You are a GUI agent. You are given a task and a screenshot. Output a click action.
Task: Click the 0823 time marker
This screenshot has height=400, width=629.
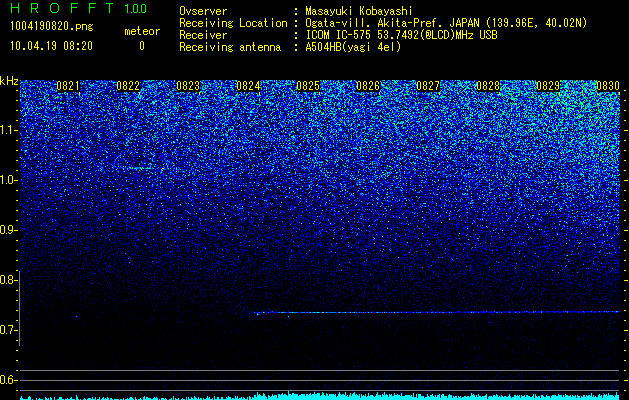pyautogui.click(x=188, y=86)
